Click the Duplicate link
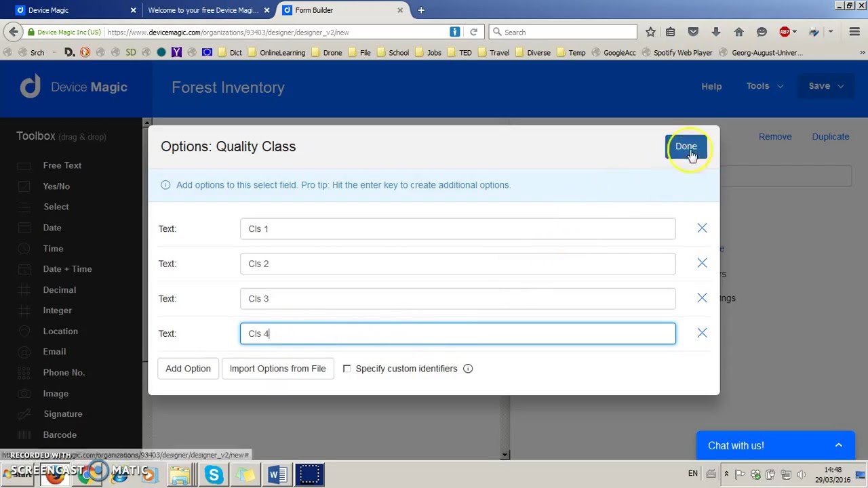868x488 pixels. [831, 136]
